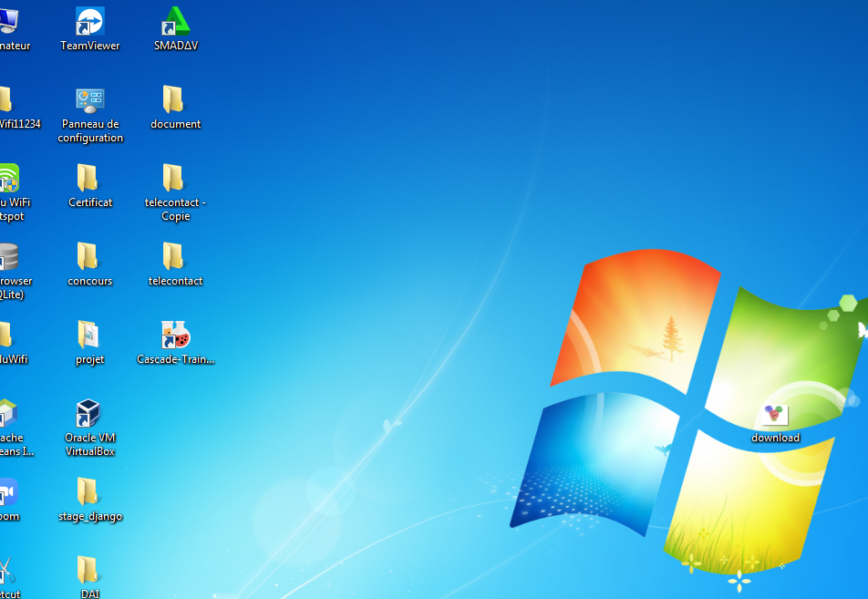The width and height of the screenshot is (868, 599).
Task: Select the stage_django folder
Action: click(x=88, y=492)
